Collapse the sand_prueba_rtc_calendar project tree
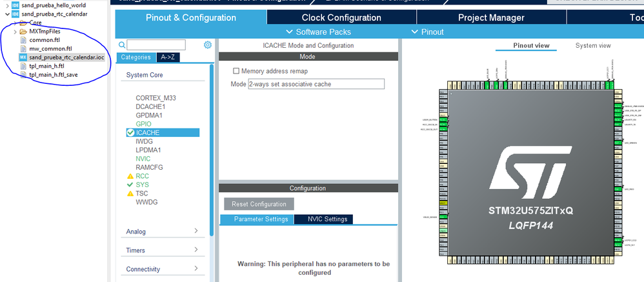The width and height of the screenshot is (644, 282). click(7, 14)
